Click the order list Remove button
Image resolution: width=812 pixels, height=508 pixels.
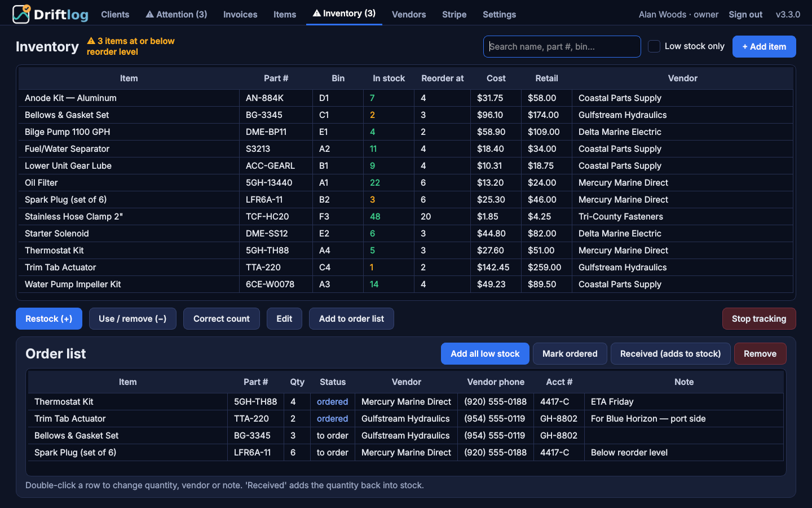pos(760,353)
